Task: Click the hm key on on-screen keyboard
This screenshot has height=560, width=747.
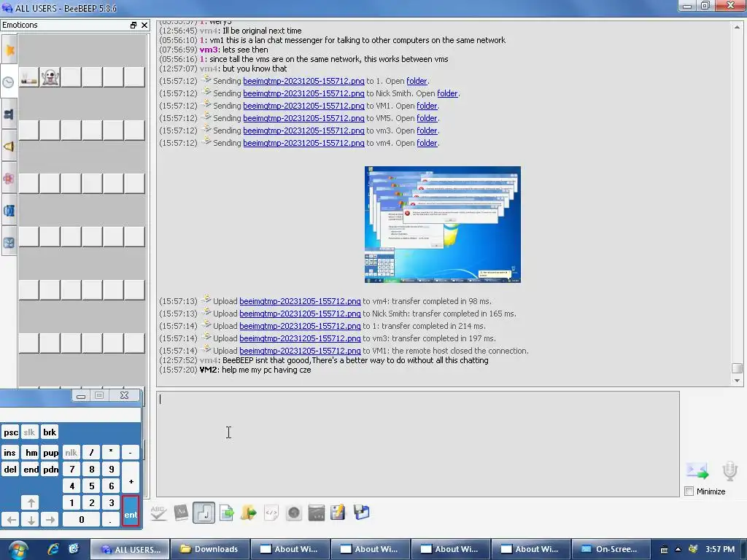Action: [x=31, y=452]
